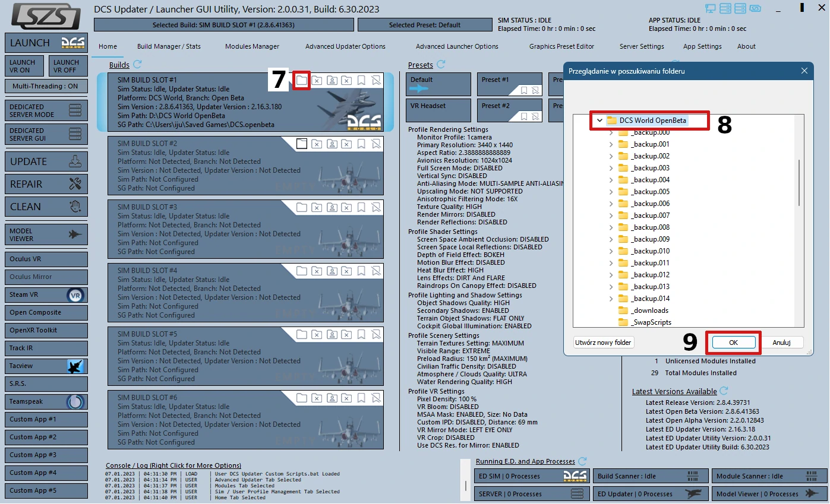The width and height of the screenshot is (830, 504).
Task: Open Tacview
Action: coord(46,366)
